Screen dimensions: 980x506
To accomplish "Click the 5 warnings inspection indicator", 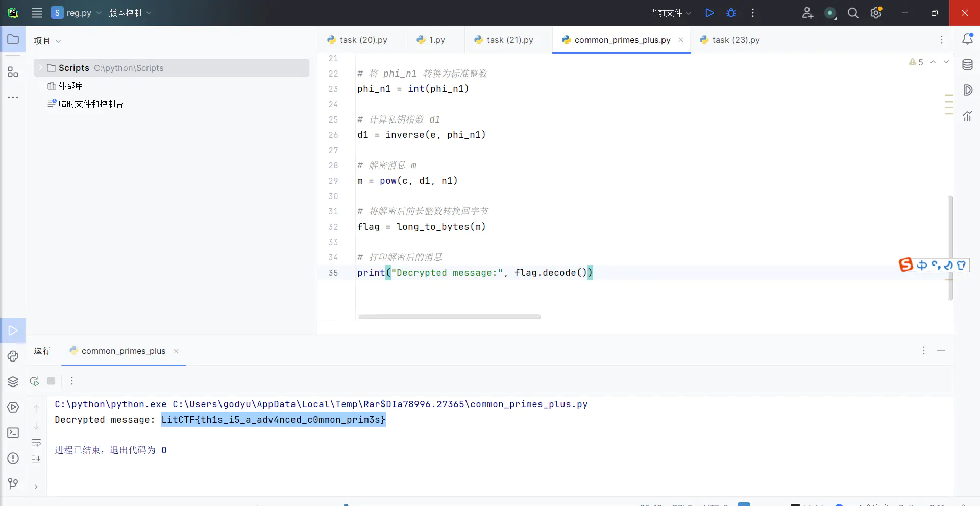I will click(916, 62).
